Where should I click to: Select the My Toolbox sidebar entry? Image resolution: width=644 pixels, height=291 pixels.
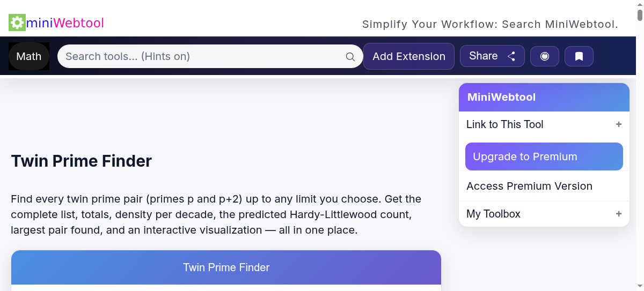coord(493,214)
